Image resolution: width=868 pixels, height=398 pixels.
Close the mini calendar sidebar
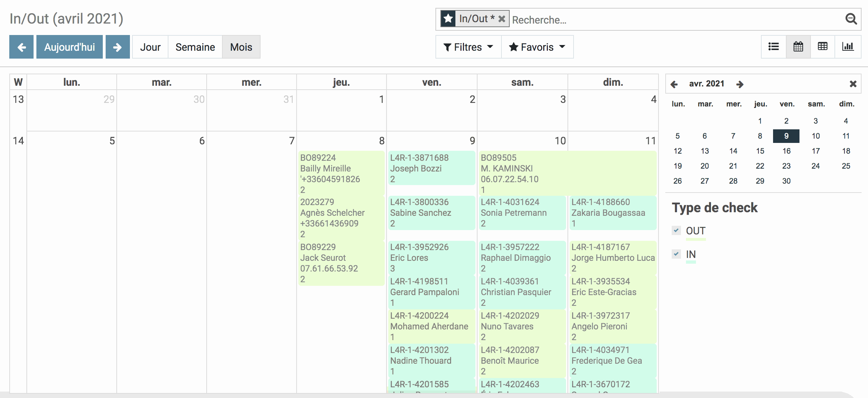(853, 84)
